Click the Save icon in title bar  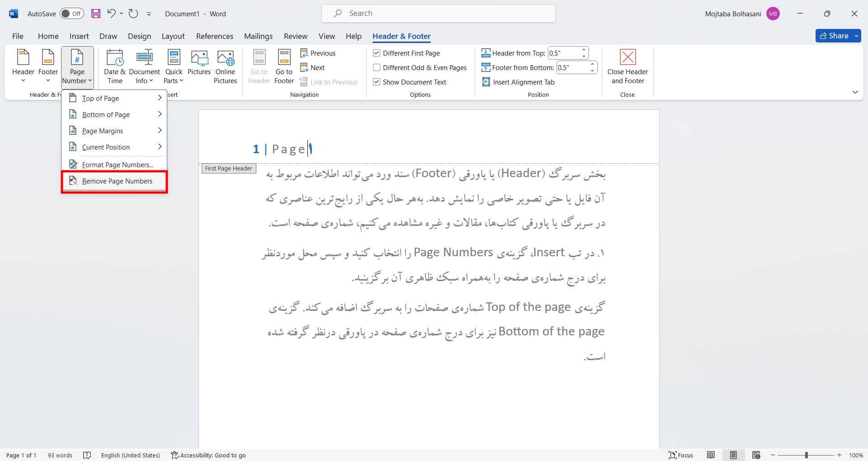[95, 14]
